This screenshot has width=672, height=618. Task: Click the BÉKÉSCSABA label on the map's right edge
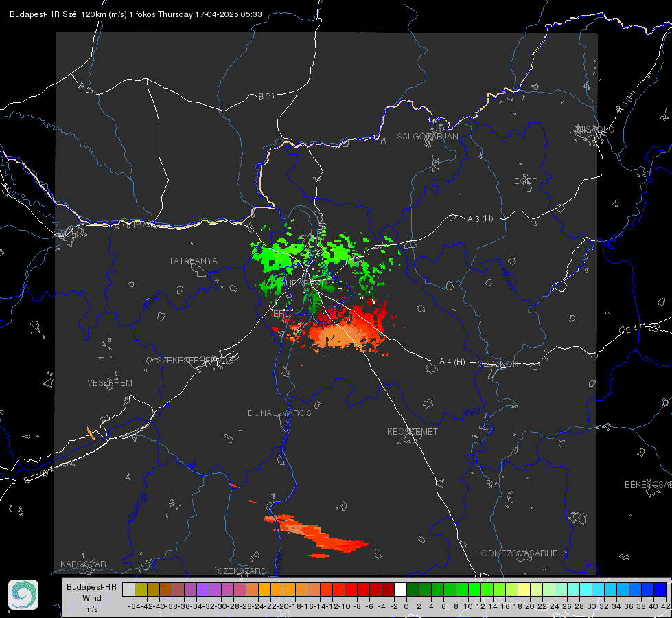point(648,484)
